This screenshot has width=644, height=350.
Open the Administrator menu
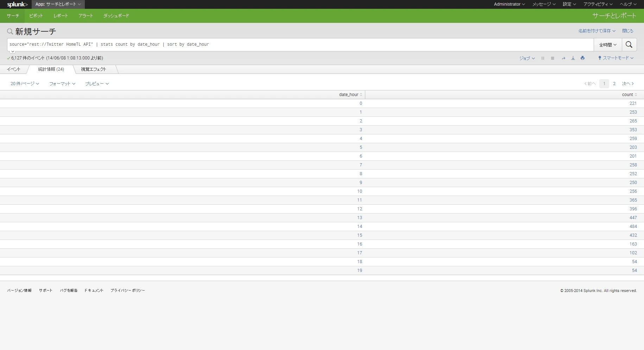click(509, 4)
